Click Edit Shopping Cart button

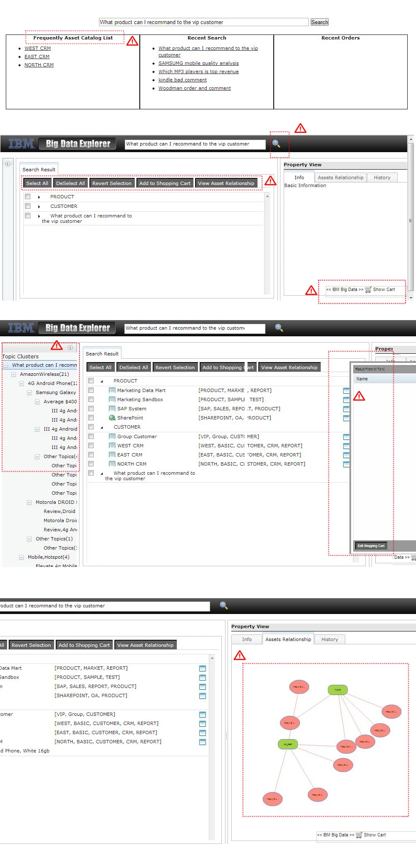pos(371,546)
